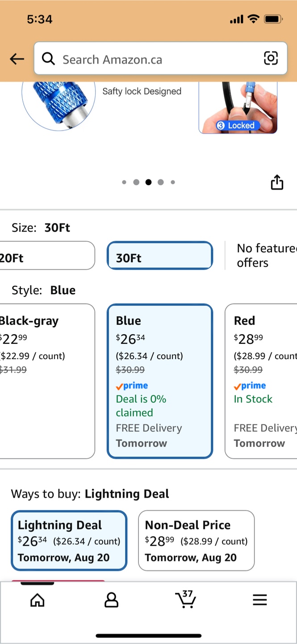Select the Lightning Deal buying option
Image resolution: width=297 pixels, height=644 pixels.
point(69,541)
